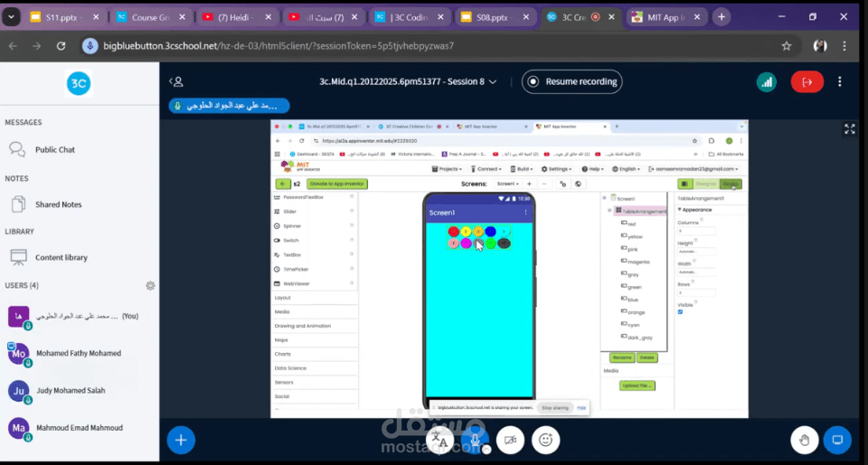This screenshot has height=465, width=868.
Task: Raise hand using the hand icon
Action: (805, 440)
